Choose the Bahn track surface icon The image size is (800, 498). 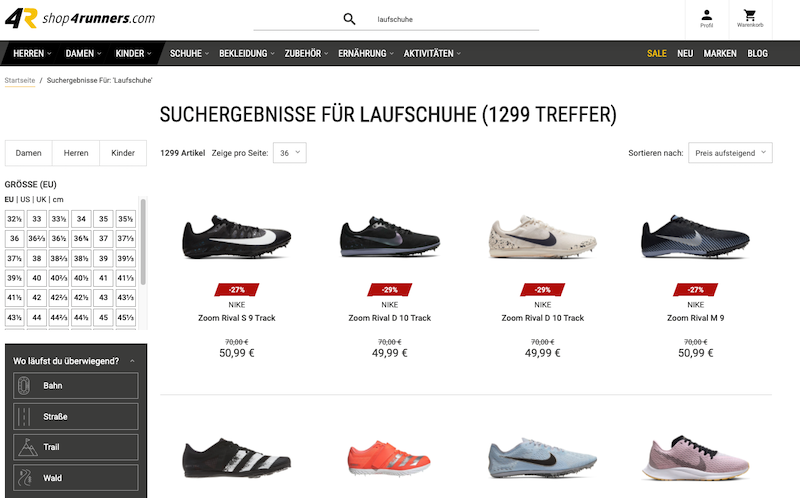pos(24,386)
